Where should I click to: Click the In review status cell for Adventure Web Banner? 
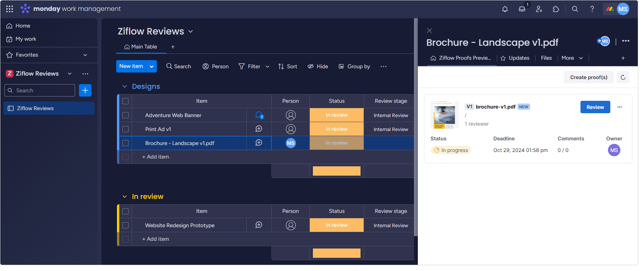[337, 115]
